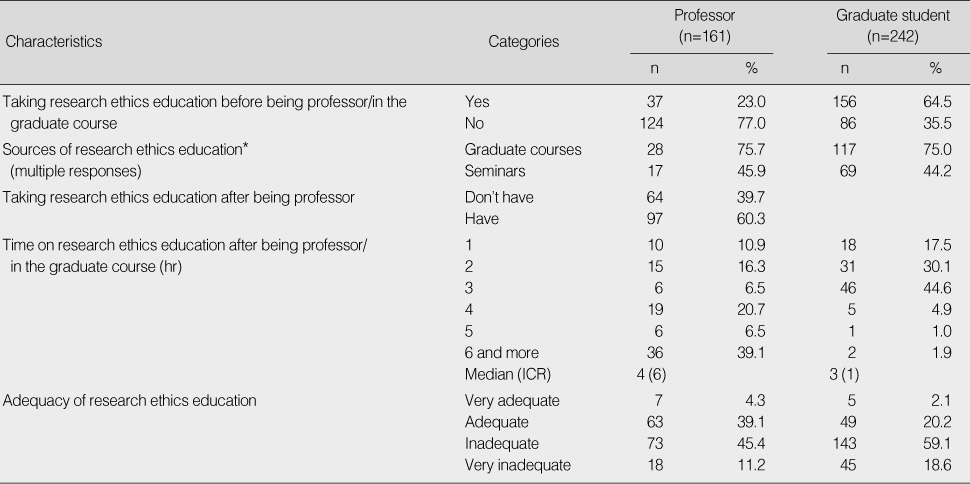Select the Graduate student (n=242) header
The width and height of the screenshot is (970, 484).
(x=892, y=26)
